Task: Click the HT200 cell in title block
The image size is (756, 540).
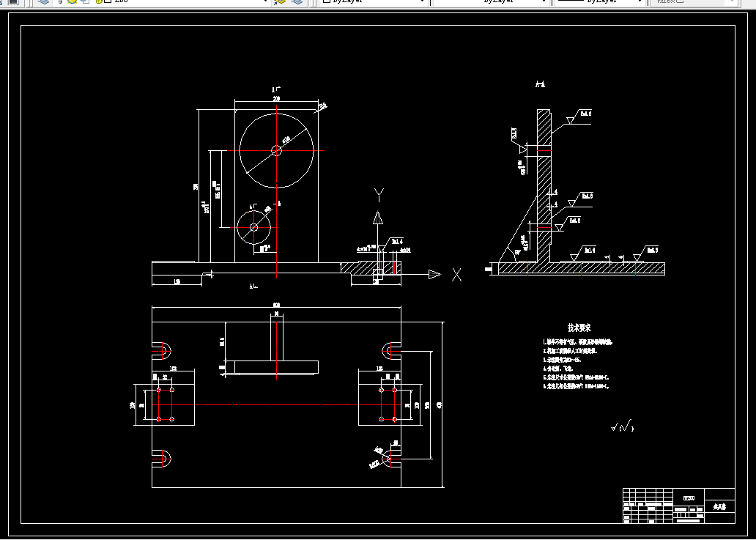Action: (689, 498)
